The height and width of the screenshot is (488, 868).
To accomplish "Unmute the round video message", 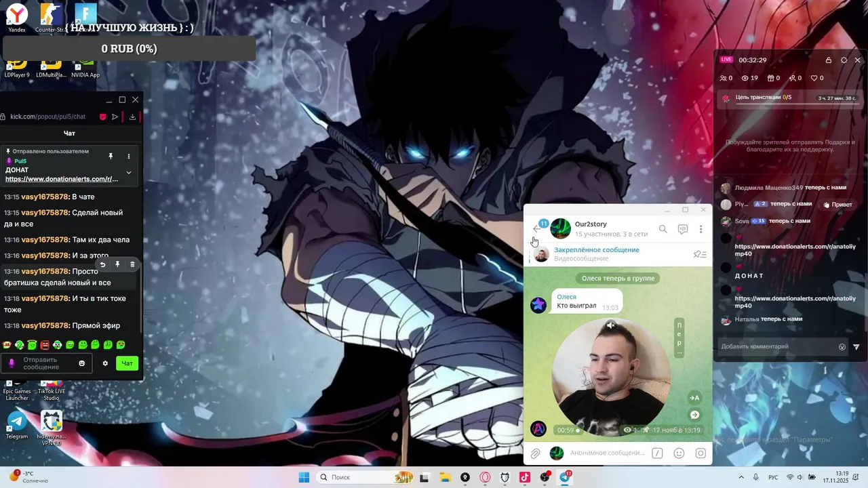I will click(610, 325).
